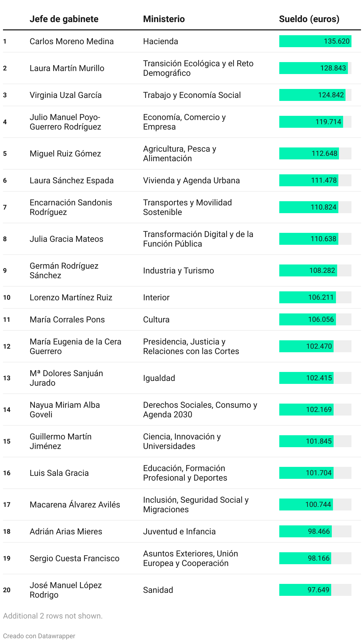Screen dimensions: 364x643
Task: Open the "Creado con Datawrapper" link
Action: [x=39, y=636]
